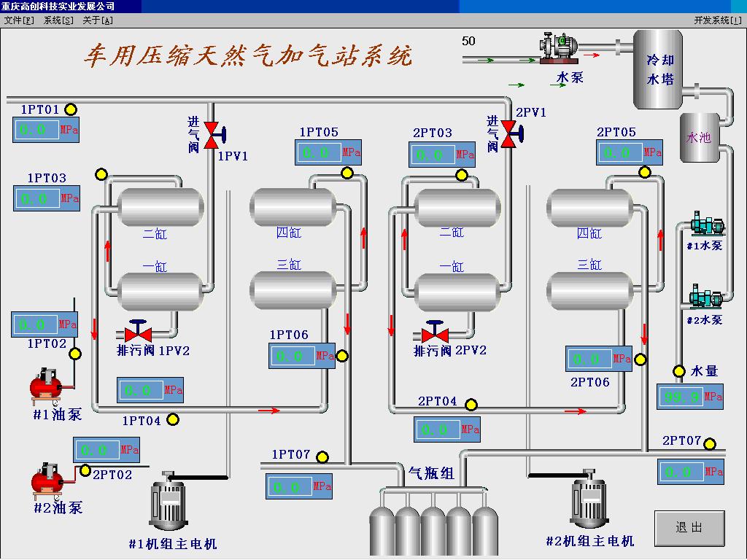Select the #2油泵 oil pump icon
Image resolution: width=747 pixels, height=560 pixels.
(x=47, y=481)
